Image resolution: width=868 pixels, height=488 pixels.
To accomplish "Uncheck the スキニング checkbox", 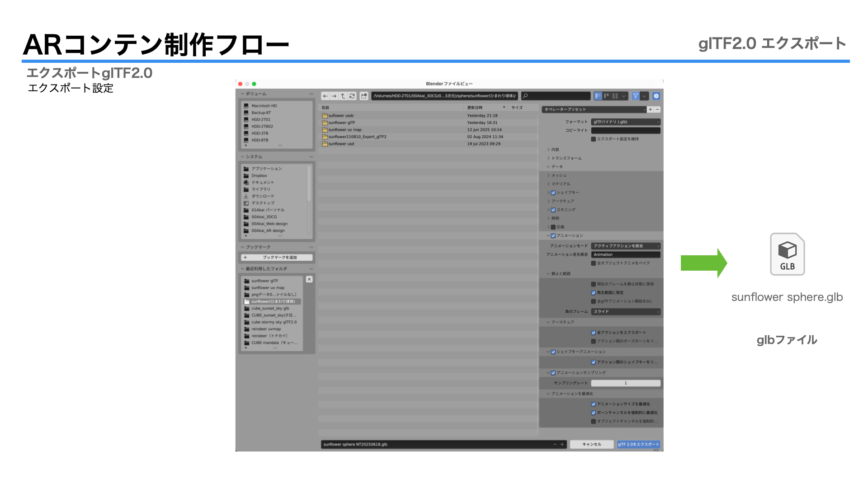I will coord(553,210).
